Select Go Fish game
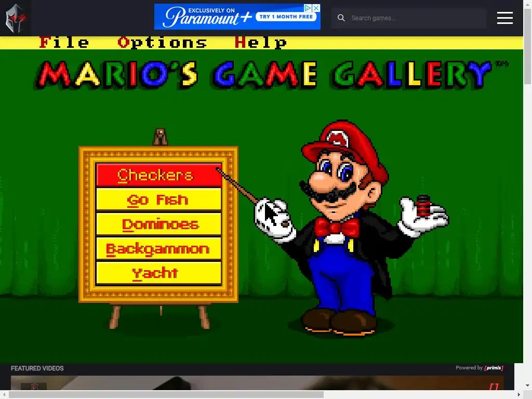This screenshot has height=399, width=532. coord(158,200)
